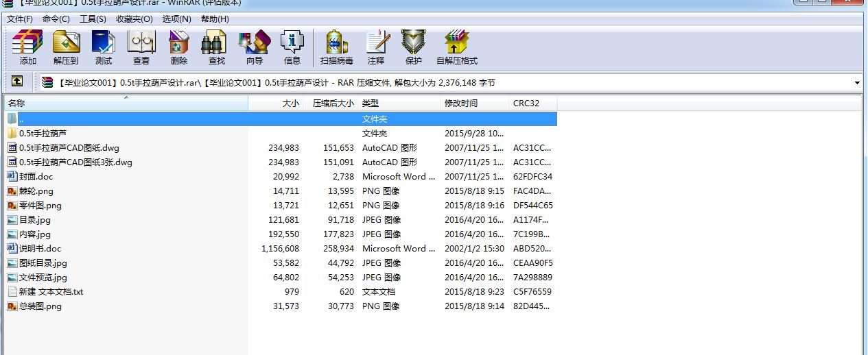Open the 命令(C) menu

[x=56, y=19]
